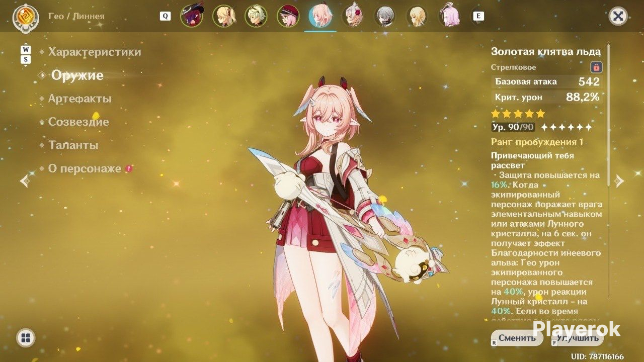Select the blonde short-haired character portrait
This screenshot has width=644, height=362.
click(x=417, y=16)
